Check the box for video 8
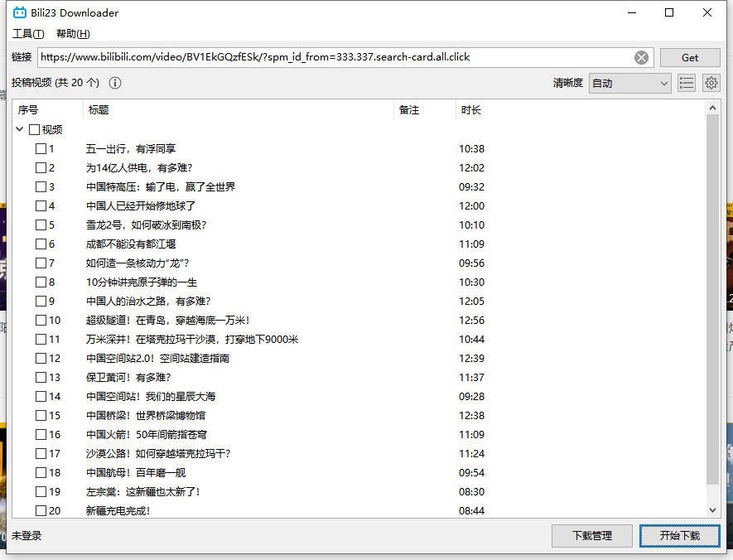Viewport: 733px width, 560px height. click(41, 282)
